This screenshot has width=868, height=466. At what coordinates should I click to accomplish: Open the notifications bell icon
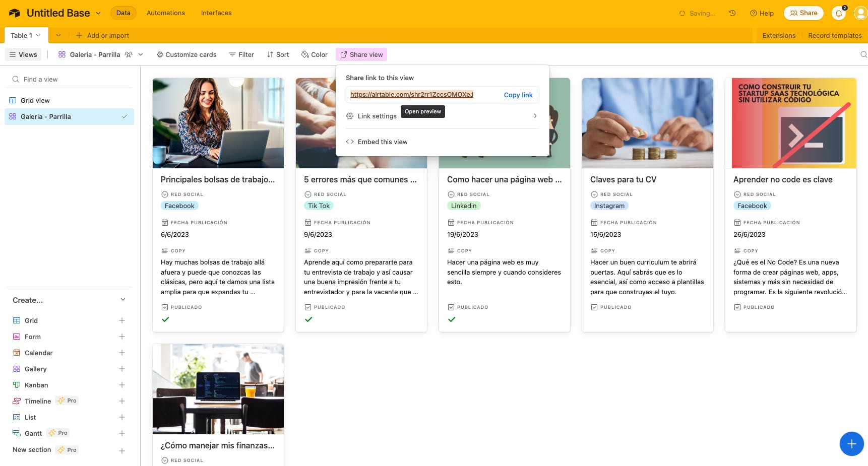pos(839,14)
